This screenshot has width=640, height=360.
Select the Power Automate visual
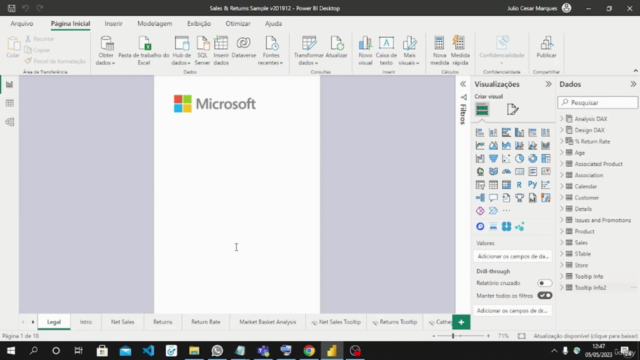coord(493,211)
